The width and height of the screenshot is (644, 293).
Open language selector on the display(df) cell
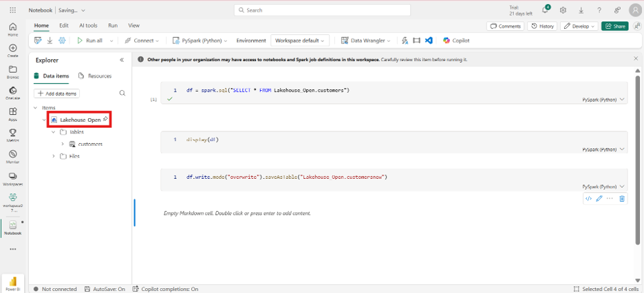point(603,149)
